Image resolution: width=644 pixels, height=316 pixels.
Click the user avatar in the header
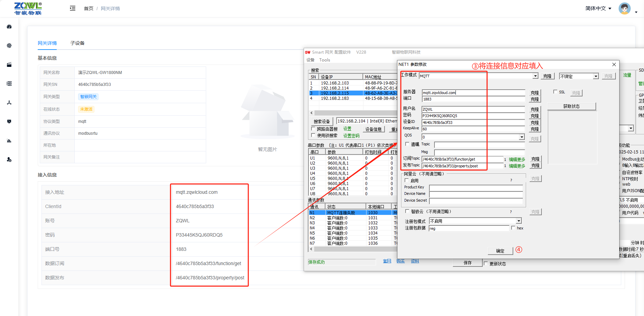pyautogui.click(x=624, y=8)
